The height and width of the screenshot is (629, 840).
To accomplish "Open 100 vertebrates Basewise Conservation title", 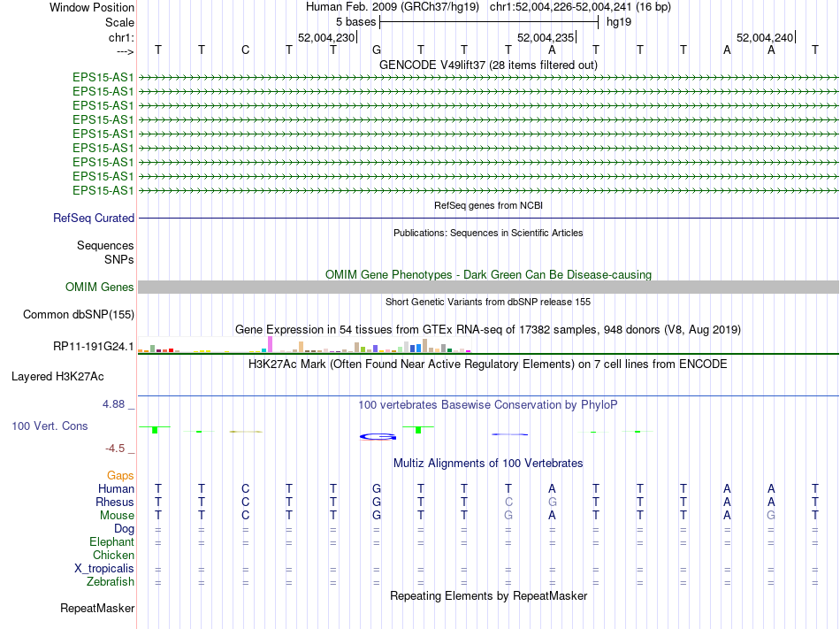I will point(488,404).
